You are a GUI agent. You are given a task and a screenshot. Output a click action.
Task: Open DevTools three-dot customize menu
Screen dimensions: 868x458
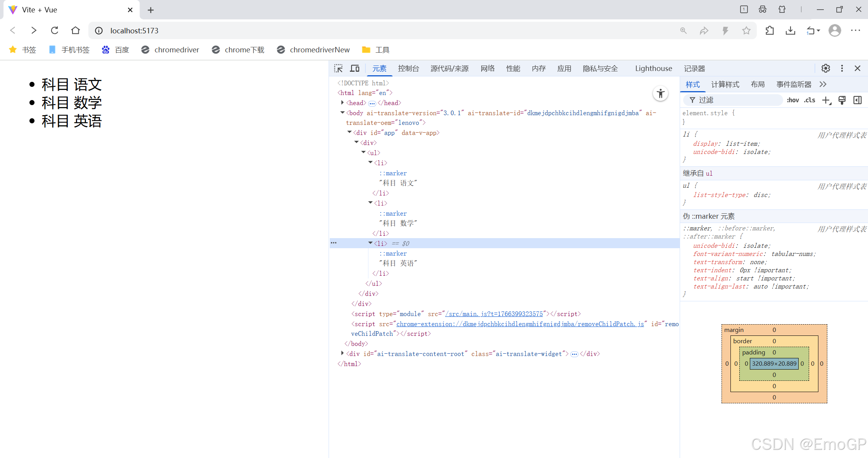[842, 69]
